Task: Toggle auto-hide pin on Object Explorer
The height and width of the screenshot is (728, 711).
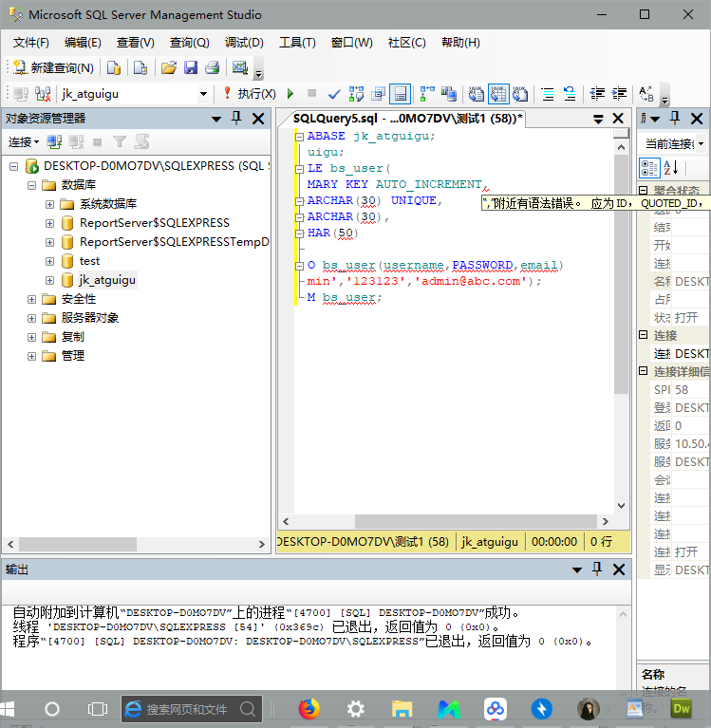Action: pos(236,119)
